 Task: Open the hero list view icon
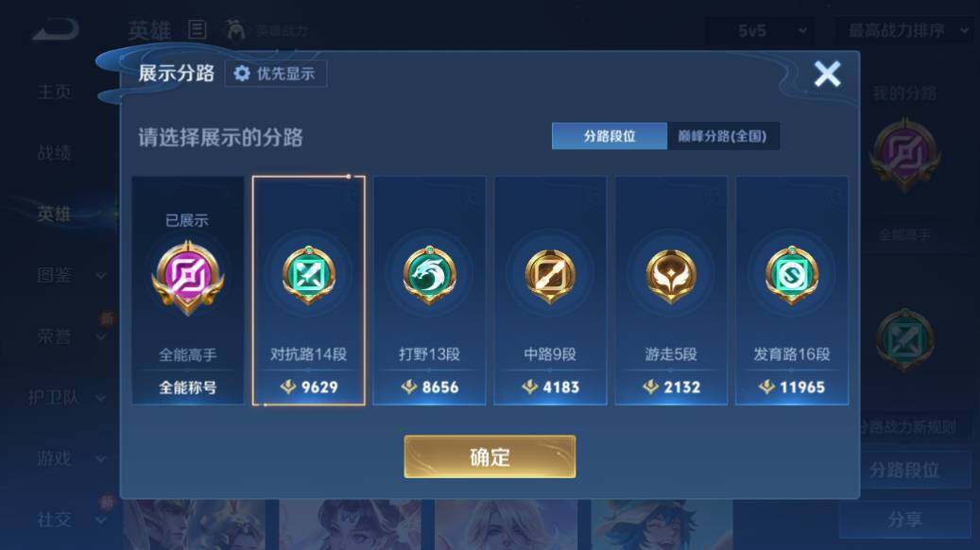click(198, 29)
